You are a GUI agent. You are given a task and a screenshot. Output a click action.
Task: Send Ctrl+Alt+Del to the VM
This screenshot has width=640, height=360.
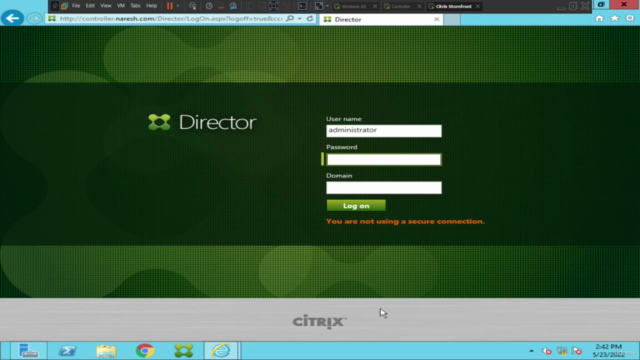(192, 6)
